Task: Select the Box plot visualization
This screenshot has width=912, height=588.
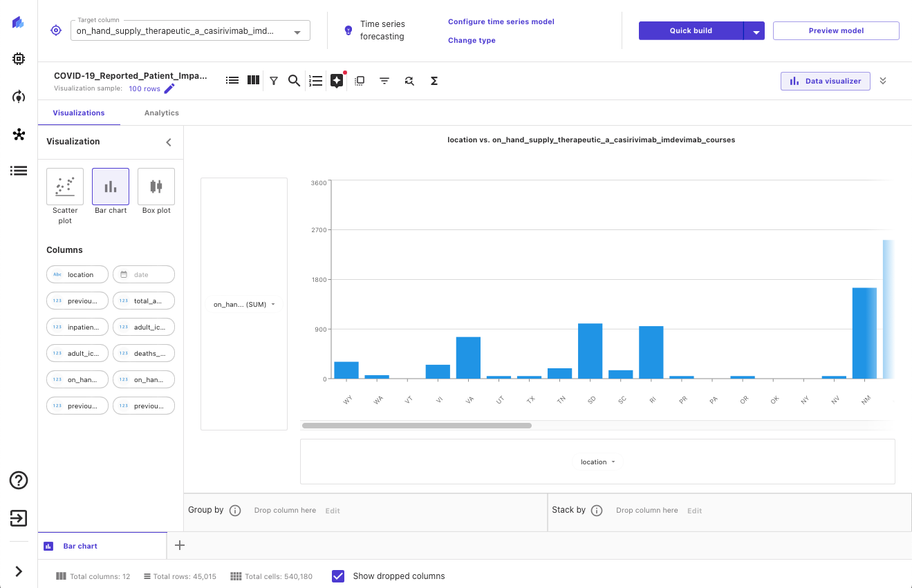Action: pos(156,187)
